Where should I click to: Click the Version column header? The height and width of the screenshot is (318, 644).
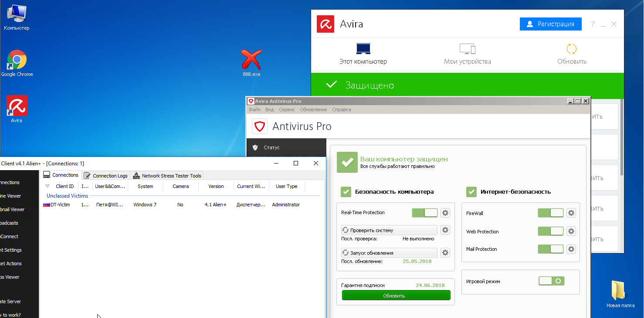[x=216, y=186]
